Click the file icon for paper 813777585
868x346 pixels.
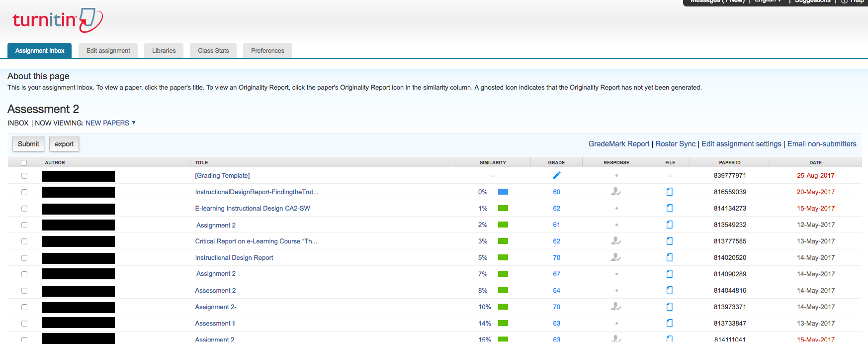(x=670, y=241)
